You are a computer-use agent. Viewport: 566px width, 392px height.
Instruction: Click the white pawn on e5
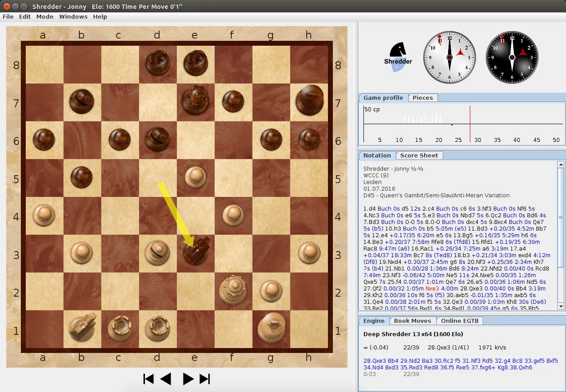[x=195, y=177]
